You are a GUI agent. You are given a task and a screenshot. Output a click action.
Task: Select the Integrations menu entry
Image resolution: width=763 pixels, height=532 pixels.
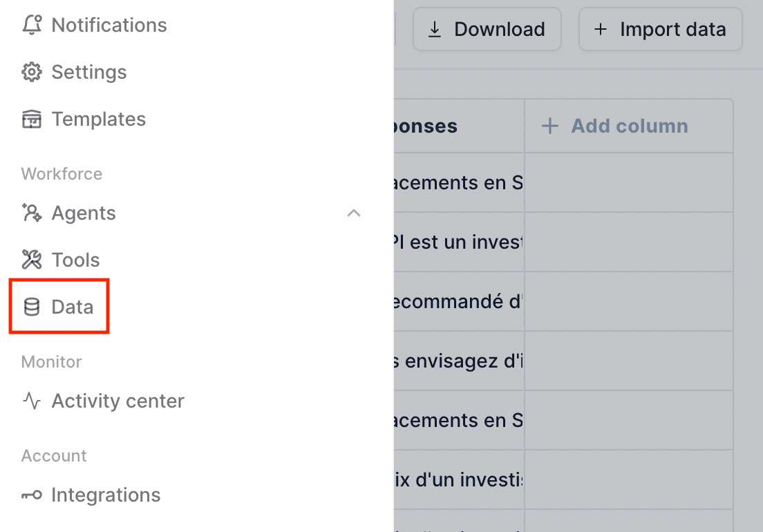click(x=106, y=495)
